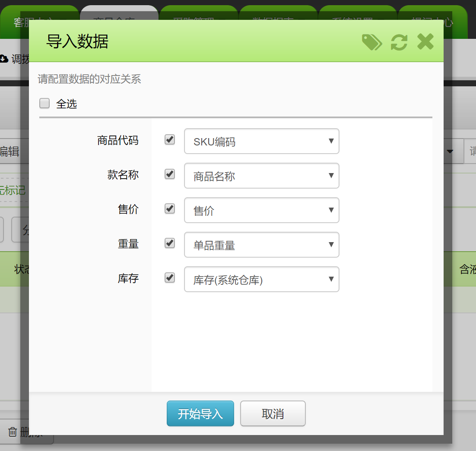Click the cloud icon beside 调拨 in background

click(x=3, y=59)
